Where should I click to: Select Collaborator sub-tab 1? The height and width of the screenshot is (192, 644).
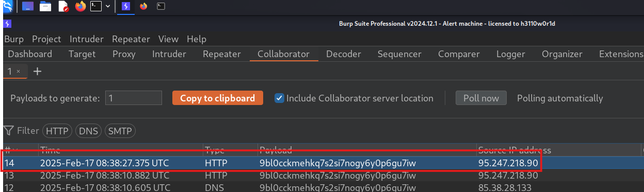click(9, 72)
